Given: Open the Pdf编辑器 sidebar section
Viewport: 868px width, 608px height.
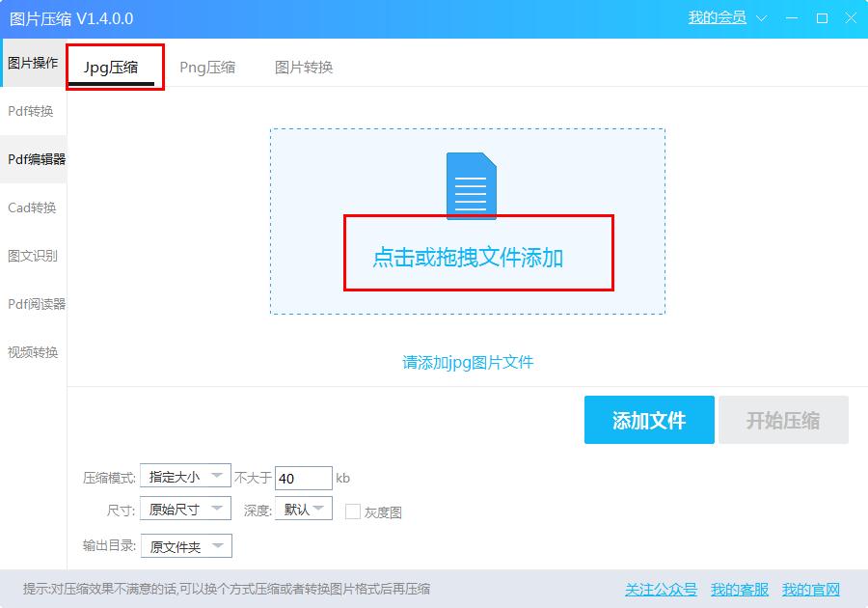Looking at the screenshot, I should (x=34, y=159).
